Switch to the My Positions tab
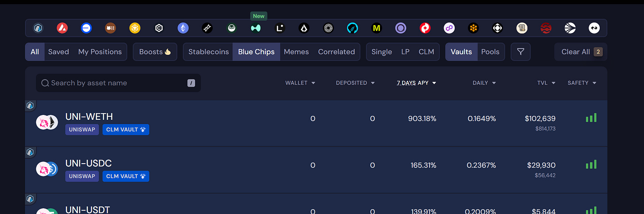Image resolution: width=644 pixels, height=214 pixels. pyautogui.click(x=100, y=52)
